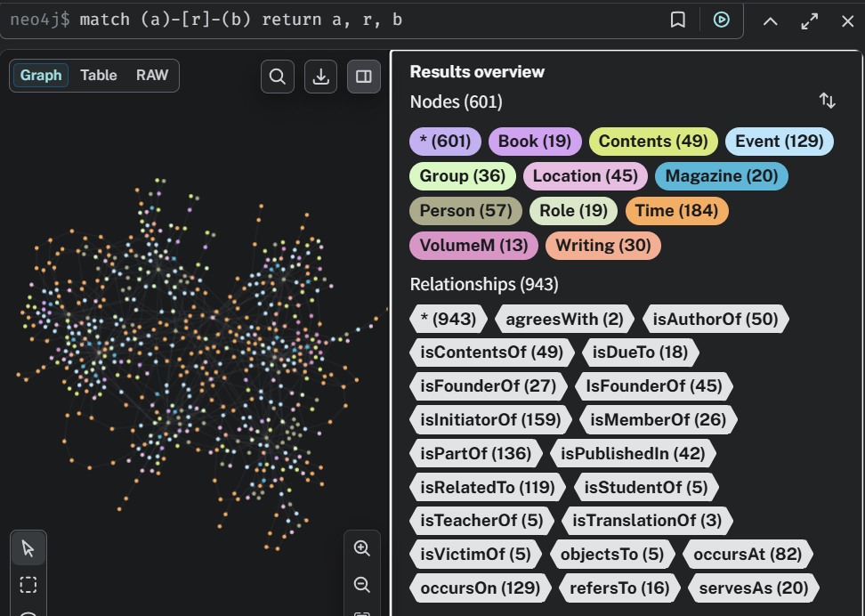Save query using the bookmark icon
Screen dimensions: 865x616
(678, 20)
